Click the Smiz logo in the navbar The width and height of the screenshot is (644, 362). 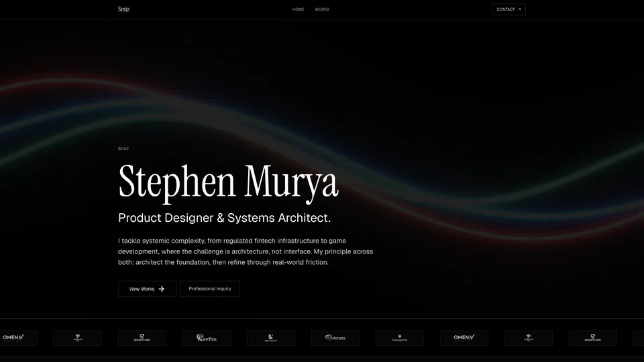tap(123, 9)
